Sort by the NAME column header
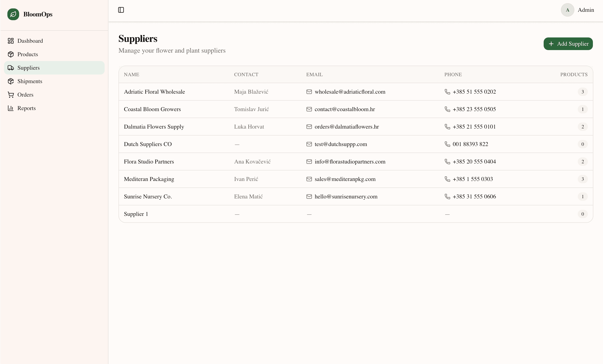Image resolution: width=603 pixels, height=364 pixels. coord(131,74)
